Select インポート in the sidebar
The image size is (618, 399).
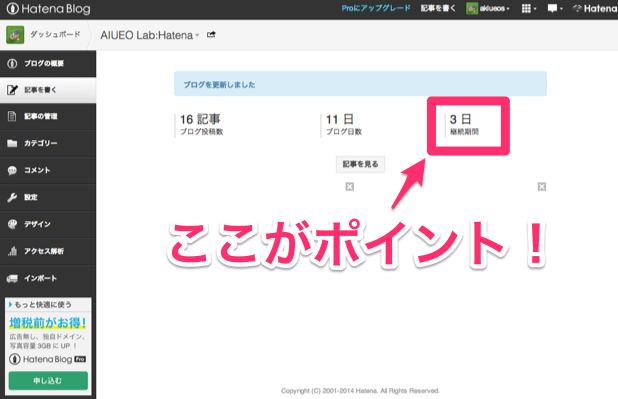[48, 278]
